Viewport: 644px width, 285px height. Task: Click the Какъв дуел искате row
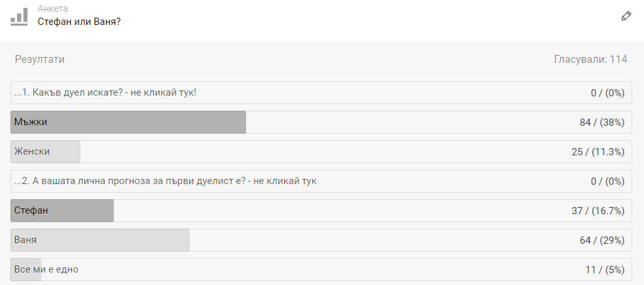(321, 92)
